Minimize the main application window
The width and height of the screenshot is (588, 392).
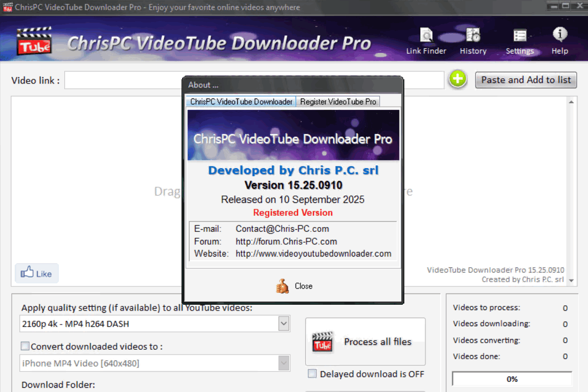click(553, 6)
